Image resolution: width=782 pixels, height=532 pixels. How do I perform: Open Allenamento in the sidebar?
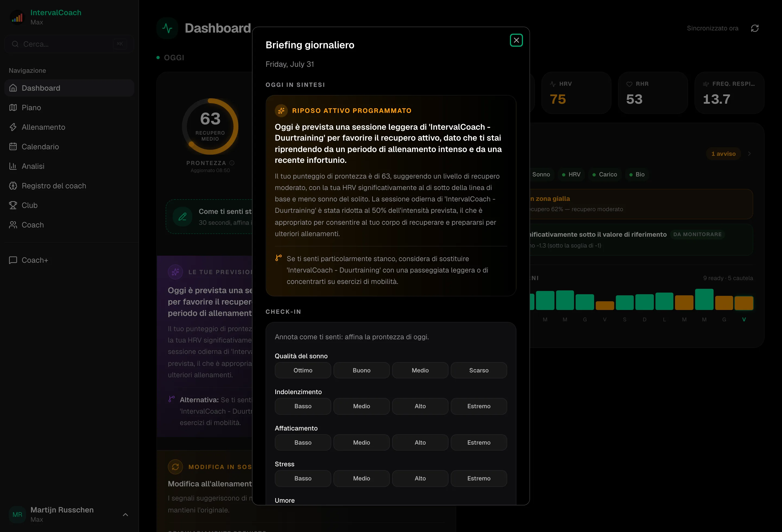coord(69,127)
